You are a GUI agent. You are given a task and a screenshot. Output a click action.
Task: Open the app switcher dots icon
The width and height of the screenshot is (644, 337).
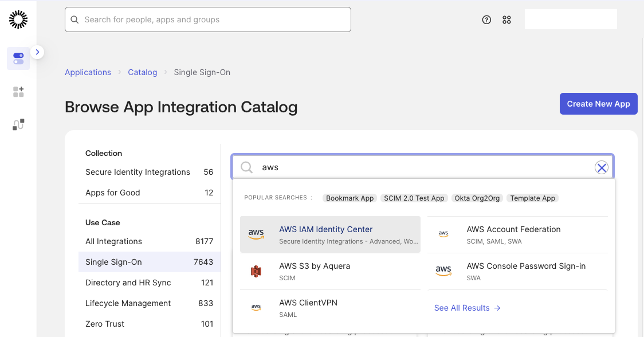(x=506, y=19)
